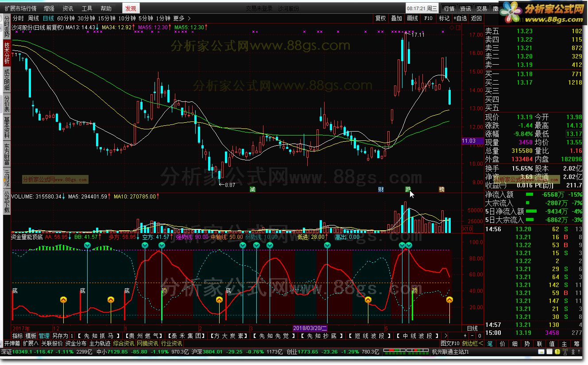Screen dimensions: 588x365
Task: Open the 帮助 menu
Action: 106,8
